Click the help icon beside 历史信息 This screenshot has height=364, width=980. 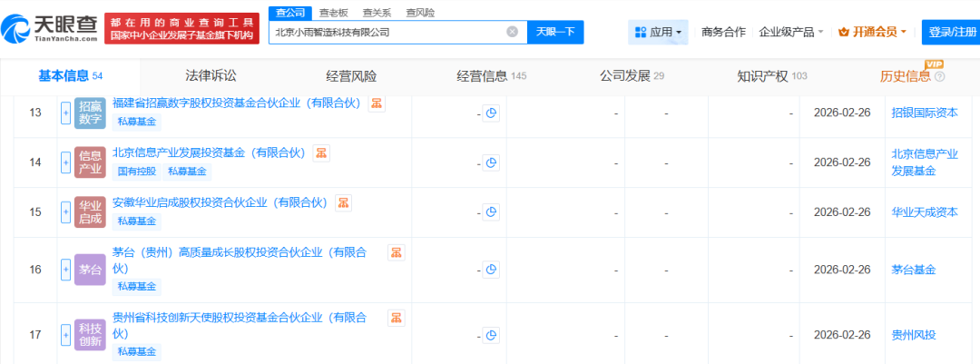click(x=939, y=77)
